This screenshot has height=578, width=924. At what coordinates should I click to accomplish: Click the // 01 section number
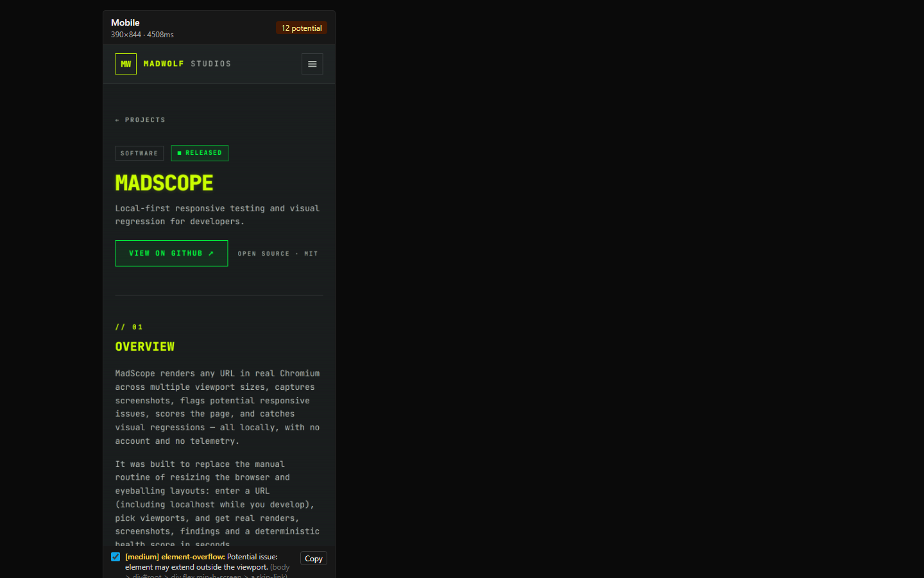(129, 327)
